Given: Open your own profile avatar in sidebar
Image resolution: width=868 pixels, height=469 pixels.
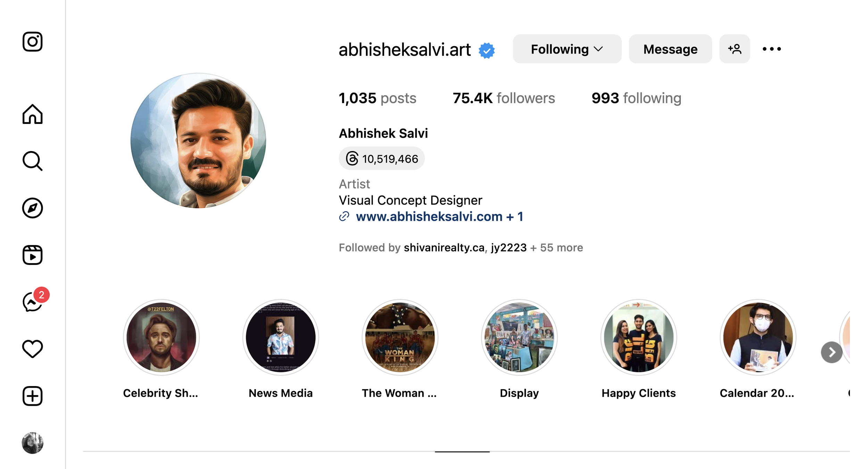Looking at the screenshot, I should click(33, 443).
